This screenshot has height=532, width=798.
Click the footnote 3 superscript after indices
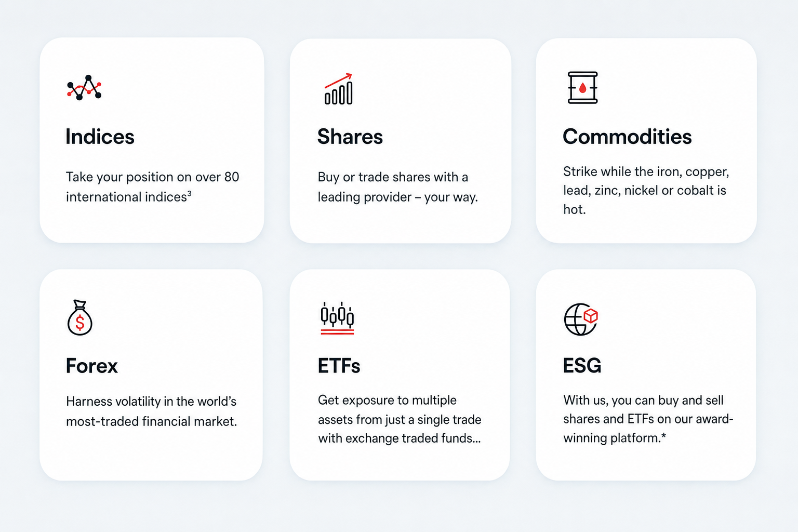point(189,194)
